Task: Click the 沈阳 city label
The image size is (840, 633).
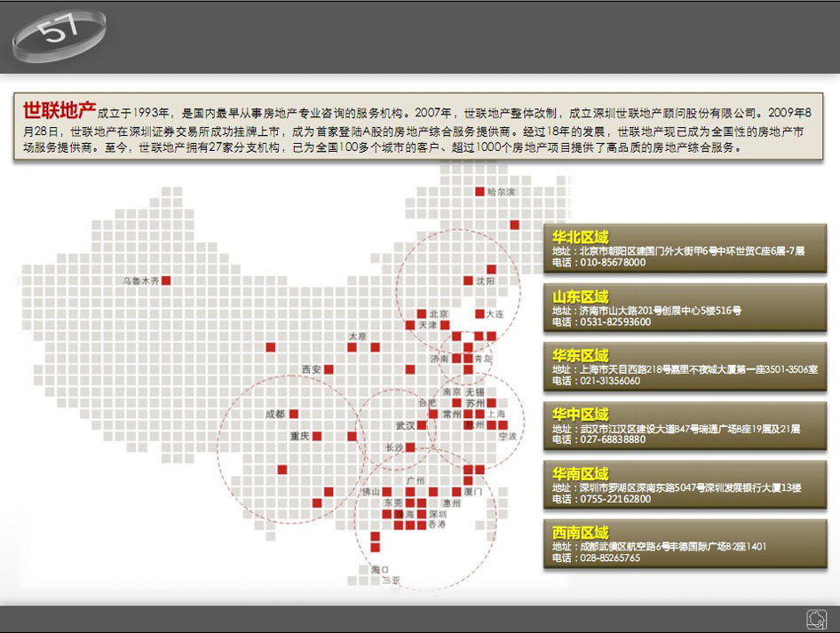Action: [486, 281]
